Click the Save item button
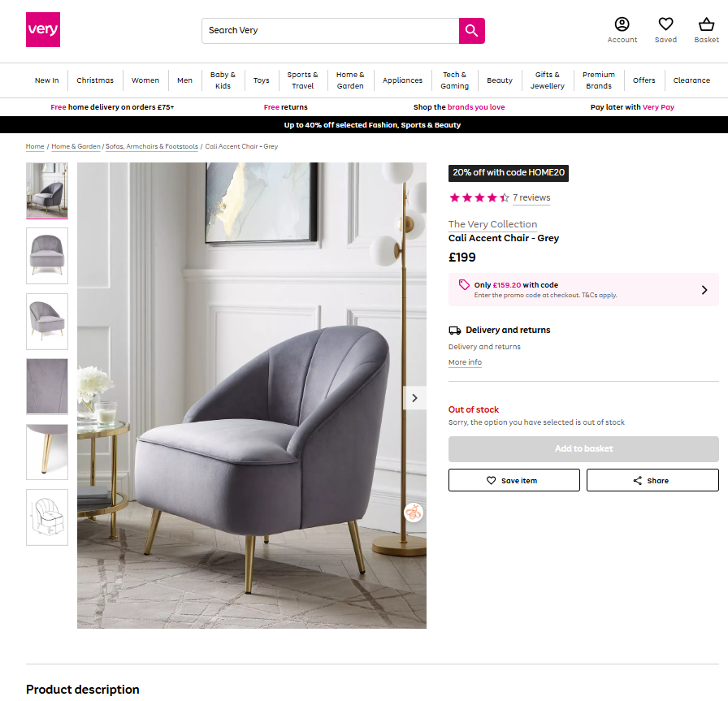This screenshot has width=728, height=701. point(514,480)
